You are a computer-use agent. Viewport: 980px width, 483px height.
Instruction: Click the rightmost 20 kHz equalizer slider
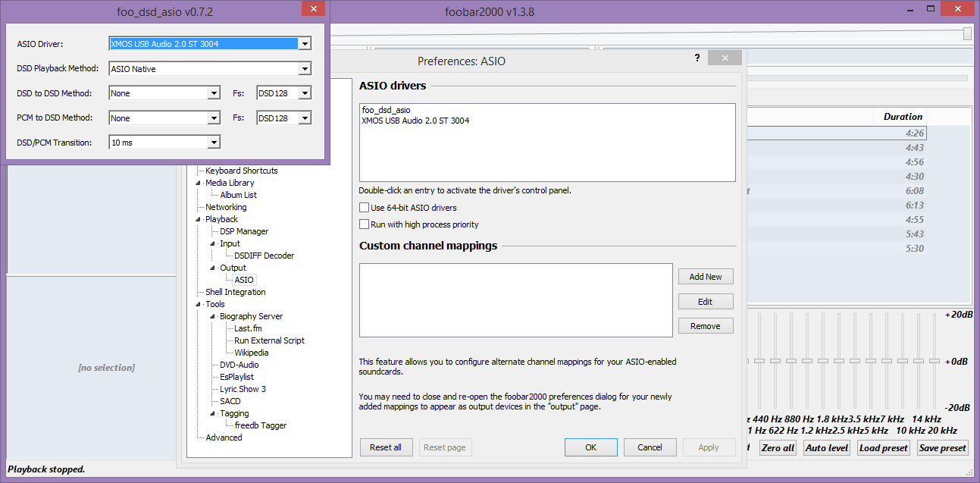coord(935,361)
